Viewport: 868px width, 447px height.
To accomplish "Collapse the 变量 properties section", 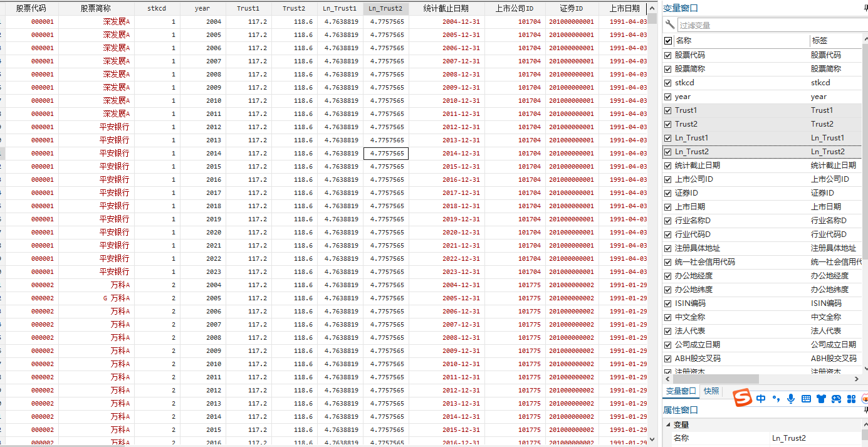I will pos(668,425).
